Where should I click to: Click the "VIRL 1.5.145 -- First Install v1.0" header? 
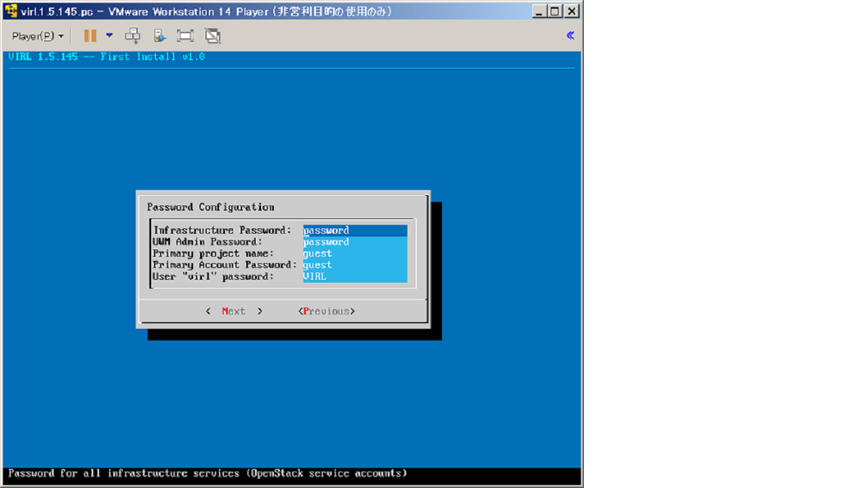click(106, 57)
